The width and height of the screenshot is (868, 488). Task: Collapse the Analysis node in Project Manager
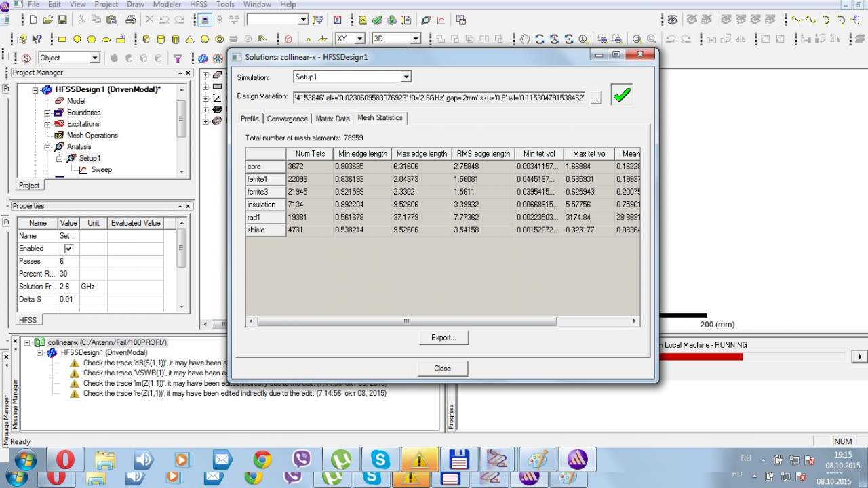(47, 147)
